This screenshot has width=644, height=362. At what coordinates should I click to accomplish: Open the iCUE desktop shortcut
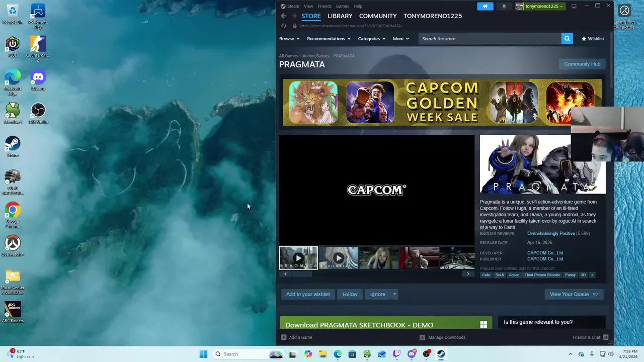(13, 47)
